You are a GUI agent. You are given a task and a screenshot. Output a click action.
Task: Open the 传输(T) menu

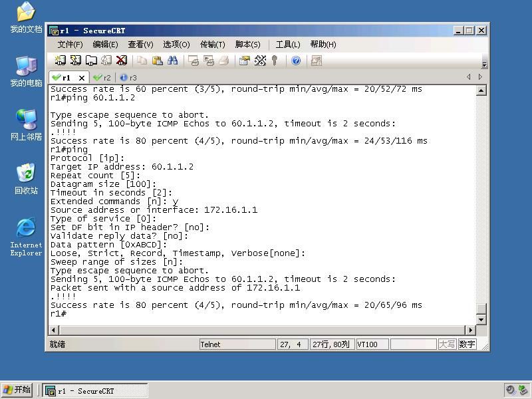pos(212,45)
